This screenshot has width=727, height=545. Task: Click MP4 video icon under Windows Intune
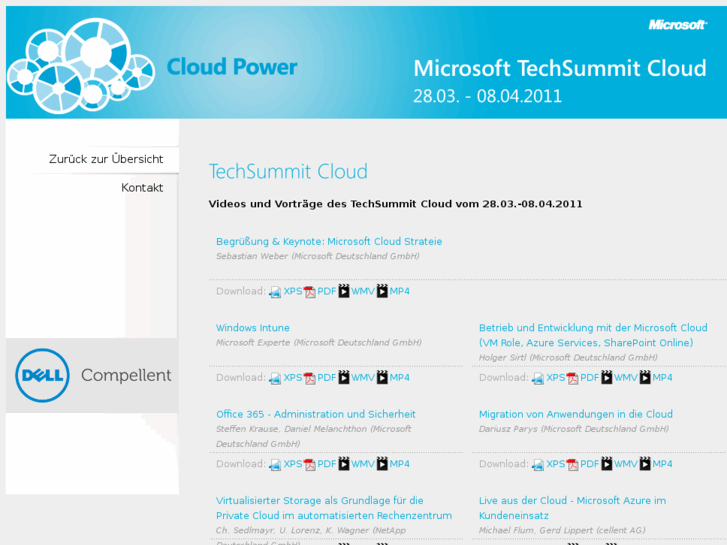point(382,378)
